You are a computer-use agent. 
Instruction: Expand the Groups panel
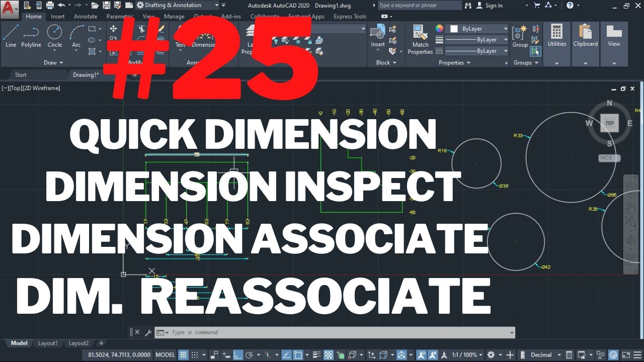[x=526, y=63]
